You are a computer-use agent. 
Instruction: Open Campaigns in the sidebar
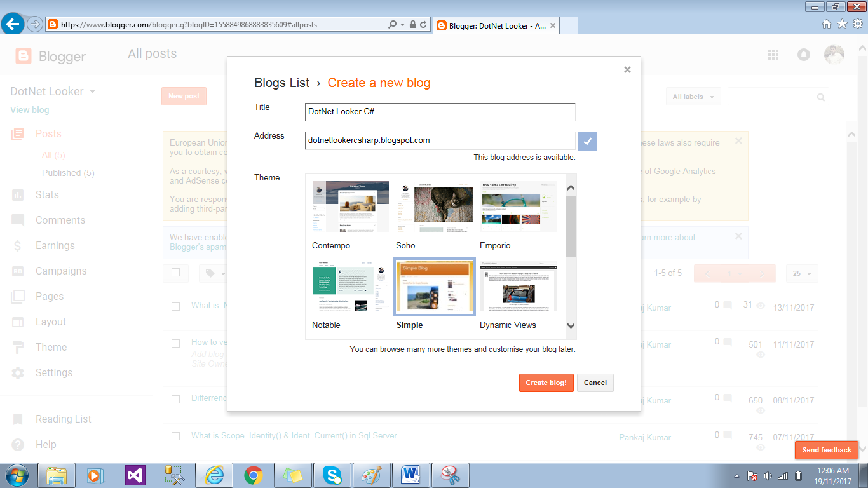61,271
